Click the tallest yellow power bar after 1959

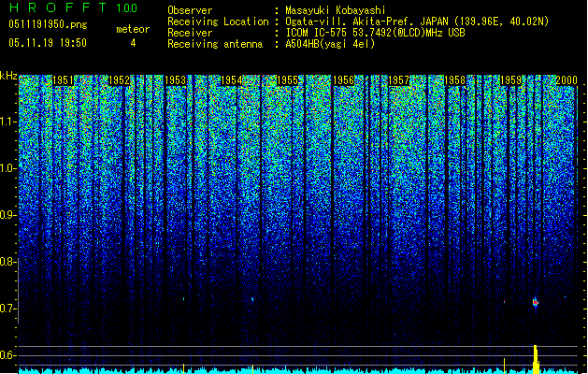click(536, 359)
